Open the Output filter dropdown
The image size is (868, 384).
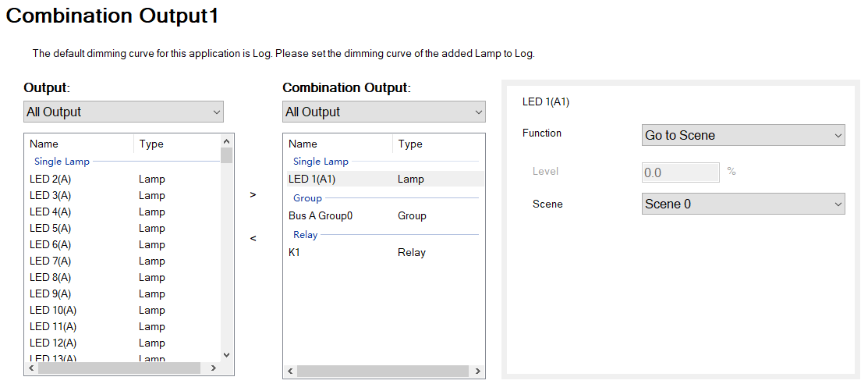[123, 112]
